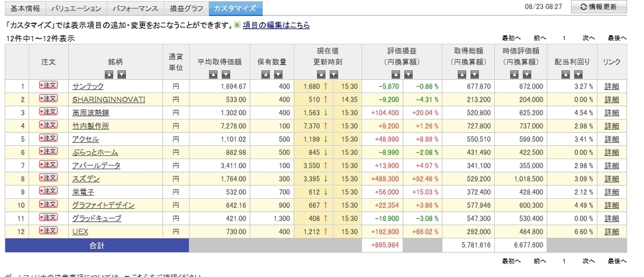The image size is (644, 277).
Task: Sort 保有数量 ascending arrow
Action: coord(265,74)
